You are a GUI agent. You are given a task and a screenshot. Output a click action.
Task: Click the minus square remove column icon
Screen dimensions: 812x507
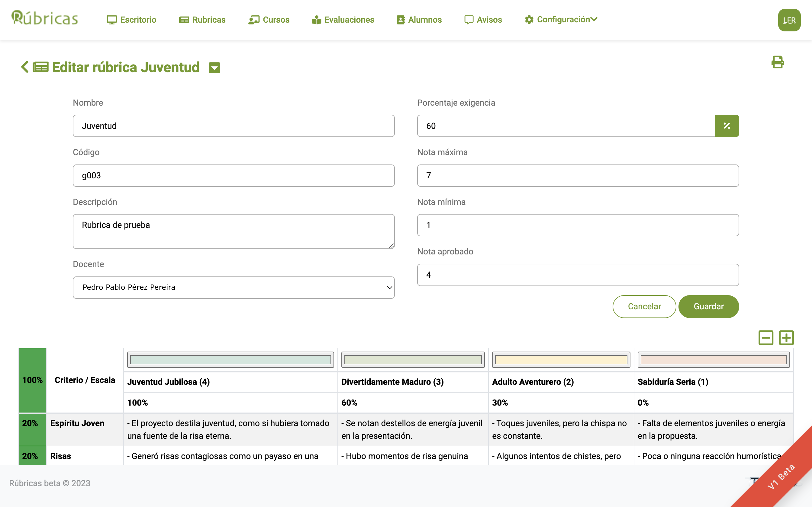(766, 337)
